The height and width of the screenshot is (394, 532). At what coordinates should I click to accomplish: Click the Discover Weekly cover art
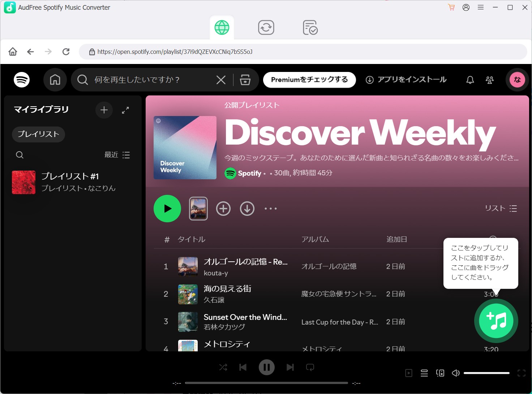point(185,147)
